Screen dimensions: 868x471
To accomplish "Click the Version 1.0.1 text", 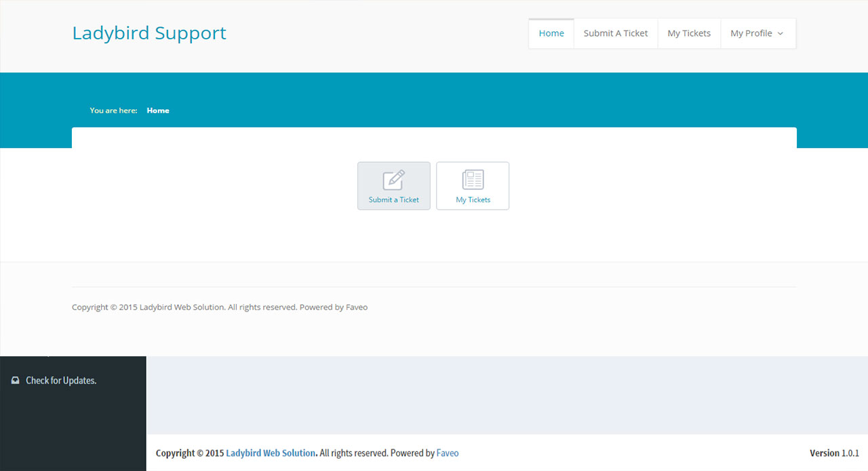I will 833,453.
